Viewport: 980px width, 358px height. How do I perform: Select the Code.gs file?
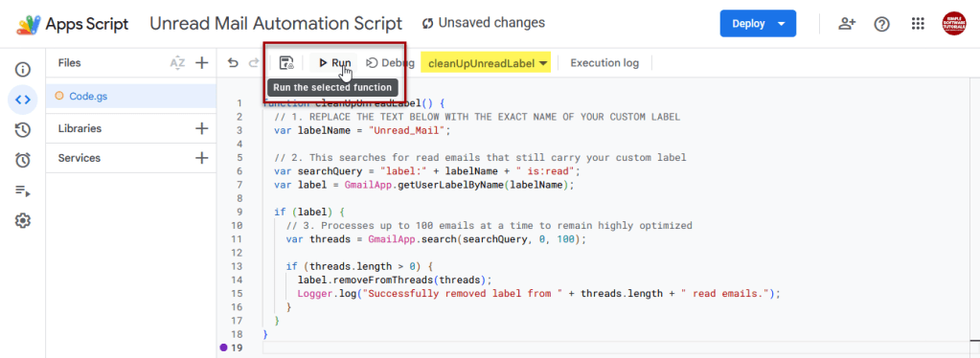point(130,97)
